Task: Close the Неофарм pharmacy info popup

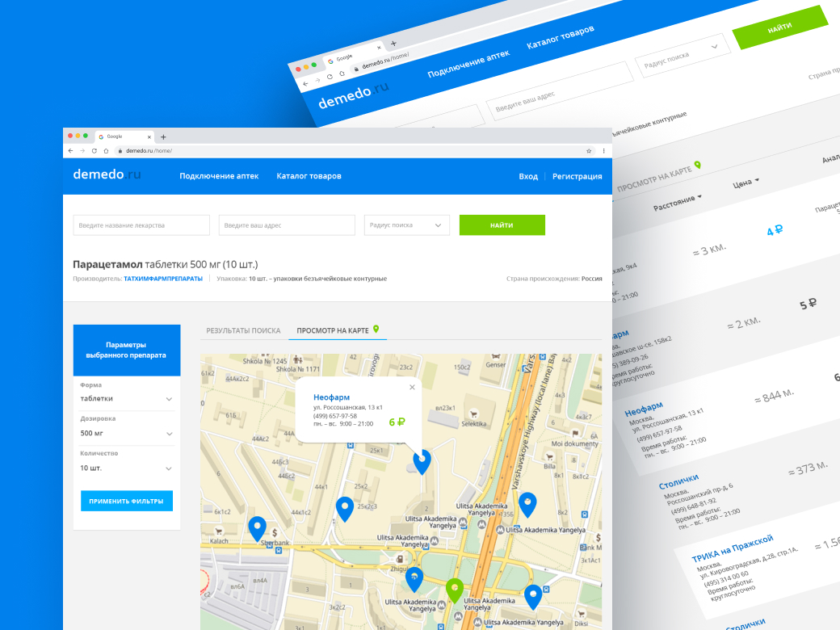Action: point(412,387)
